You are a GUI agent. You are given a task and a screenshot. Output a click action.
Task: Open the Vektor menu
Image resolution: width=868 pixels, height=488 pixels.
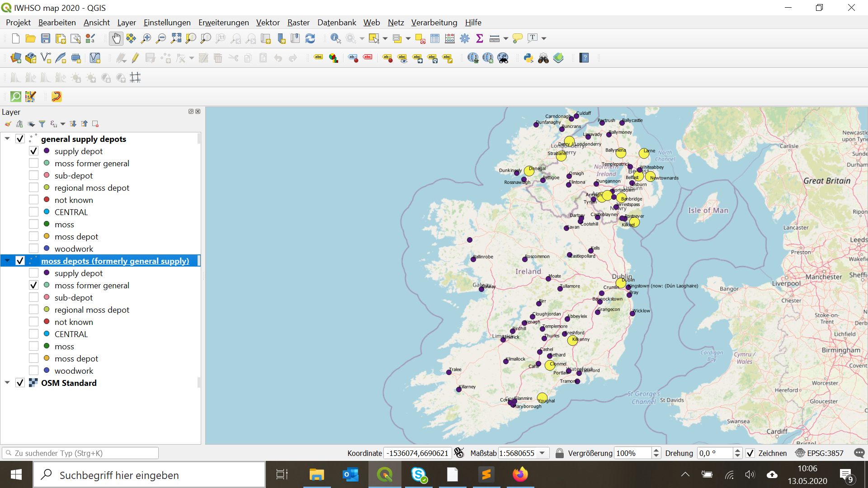(x=268, y=22)
